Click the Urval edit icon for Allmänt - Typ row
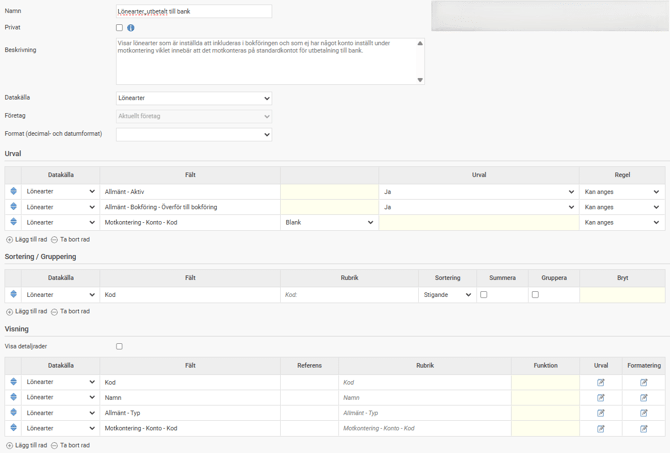670x453 pixels. pos(601,413)
